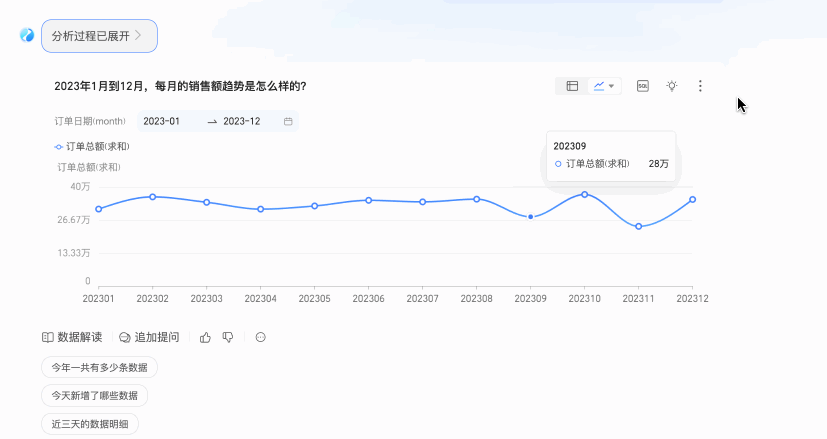Click the 202310 peak data point

pyautogui.click(x=584, y=195)
